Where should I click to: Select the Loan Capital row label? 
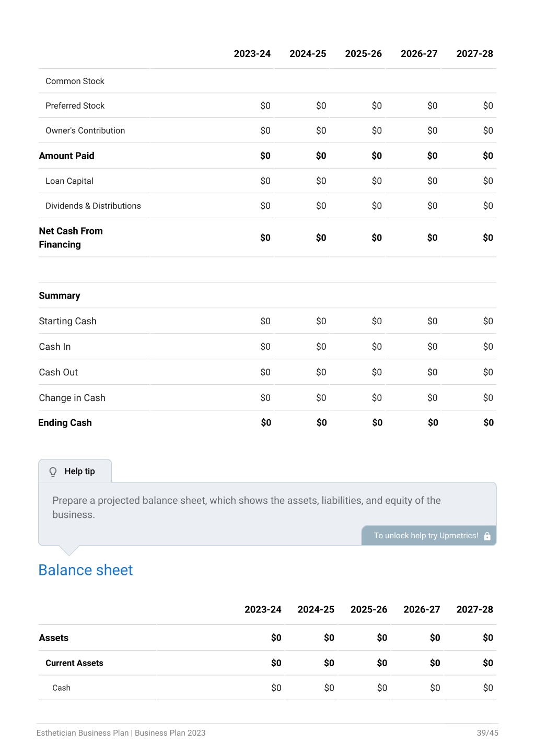69,181
